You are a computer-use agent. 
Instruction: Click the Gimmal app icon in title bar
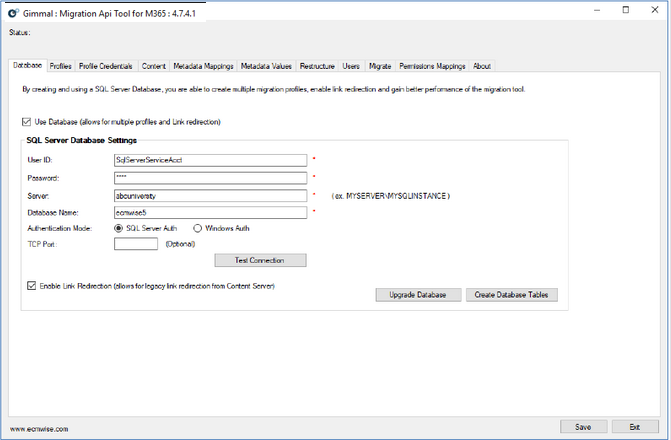(x=11, y=10)
